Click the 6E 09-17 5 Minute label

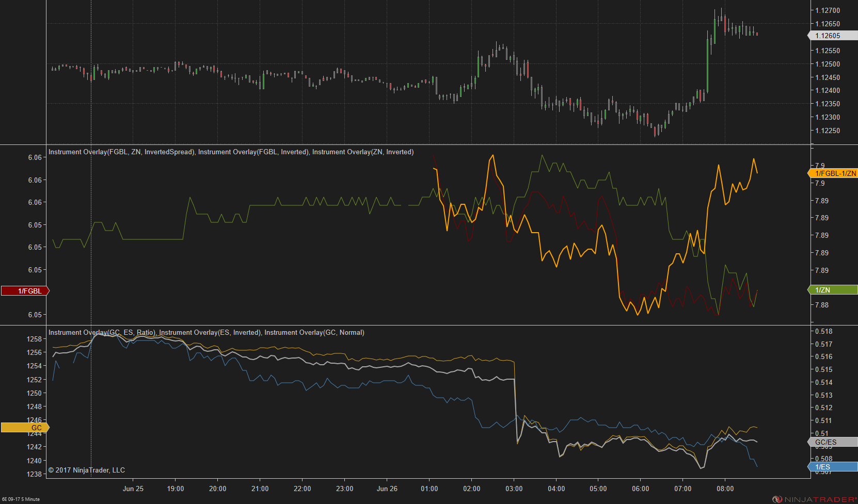tap(21, 499)
